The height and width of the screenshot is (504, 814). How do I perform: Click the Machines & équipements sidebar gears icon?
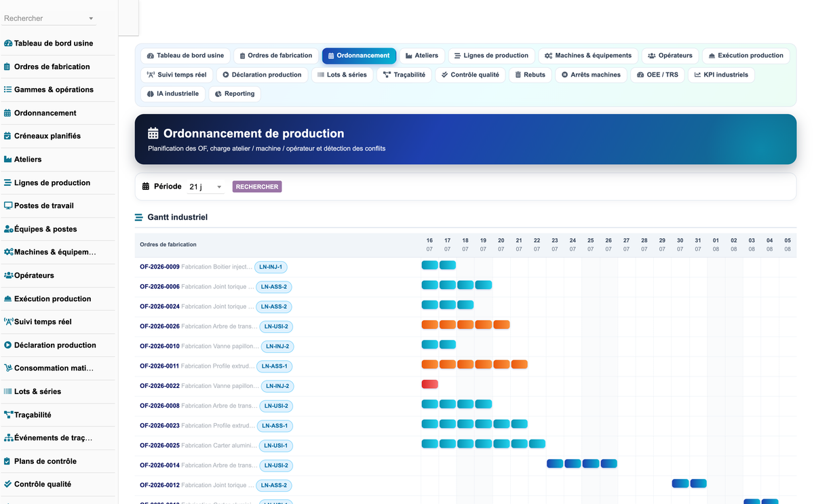8,252
